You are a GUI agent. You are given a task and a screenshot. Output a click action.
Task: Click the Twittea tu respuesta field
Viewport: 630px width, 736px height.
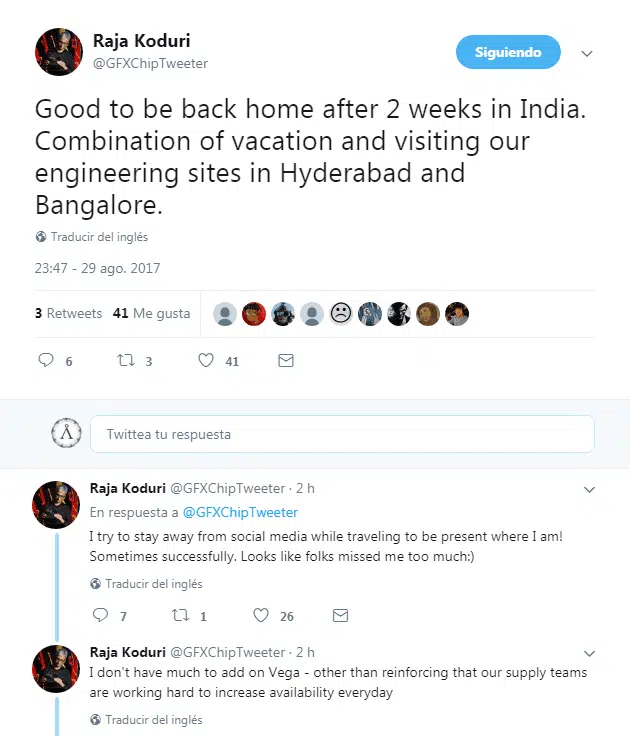[x=342, y=434]
